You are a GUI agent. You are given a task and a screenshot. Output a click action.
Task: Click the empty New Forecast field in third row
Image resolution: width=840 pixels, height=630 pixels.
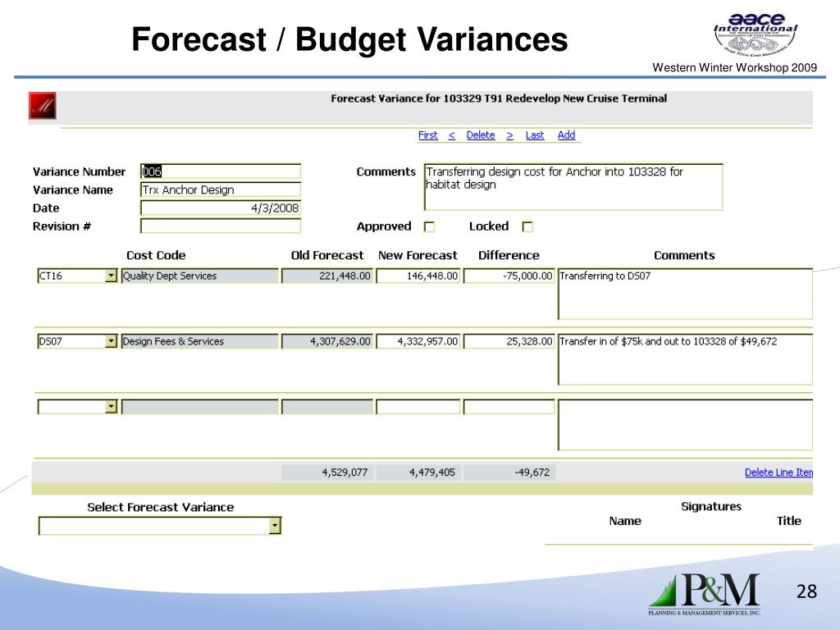pyautogui.click(x=418, y=407)
